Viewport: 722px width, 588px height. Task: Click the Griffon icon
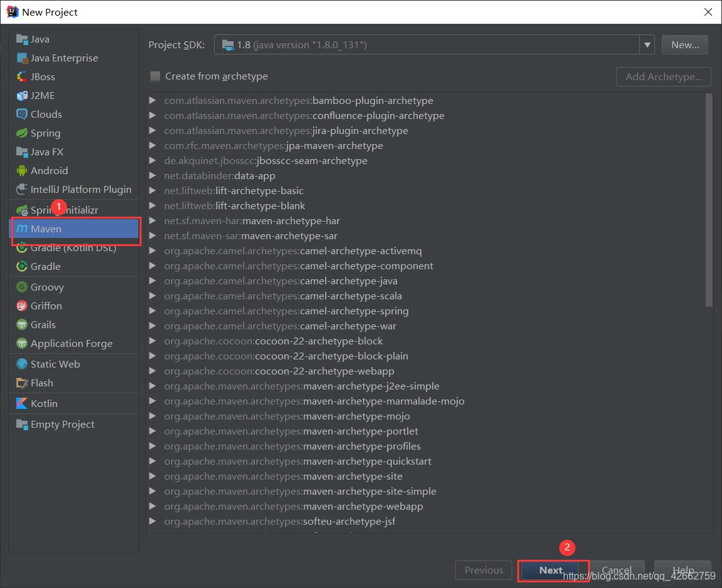point(22,306)
